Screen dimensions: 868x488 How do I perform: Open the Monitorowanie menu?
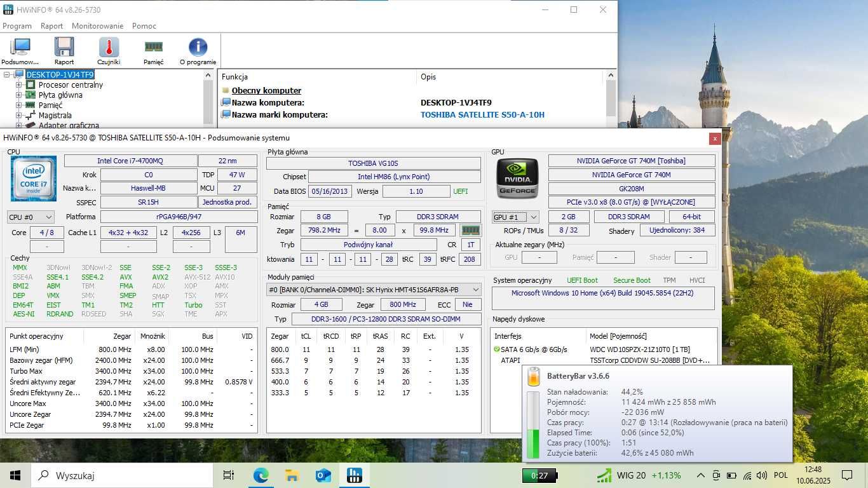pos(97,26)
